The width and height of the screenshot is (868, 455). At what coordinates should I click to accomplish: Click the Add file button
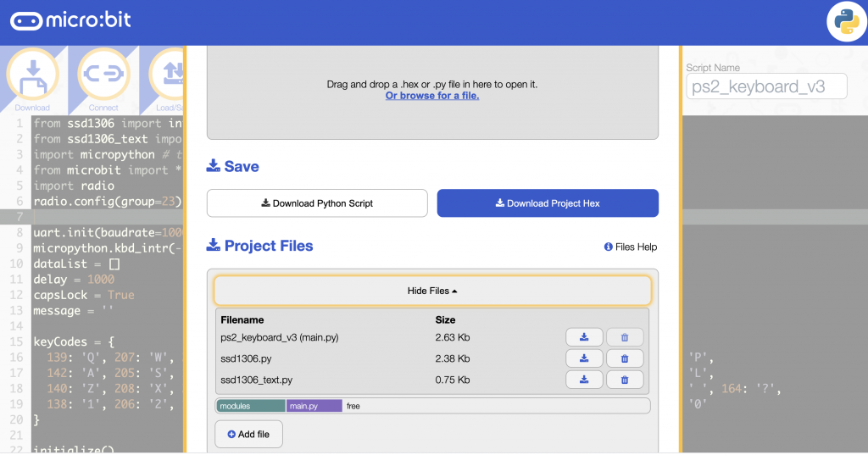point(248,434)
